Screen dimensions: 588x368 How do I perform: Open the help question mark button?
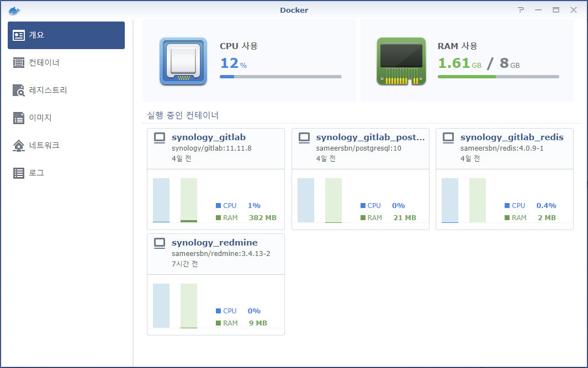click(521, 10)
